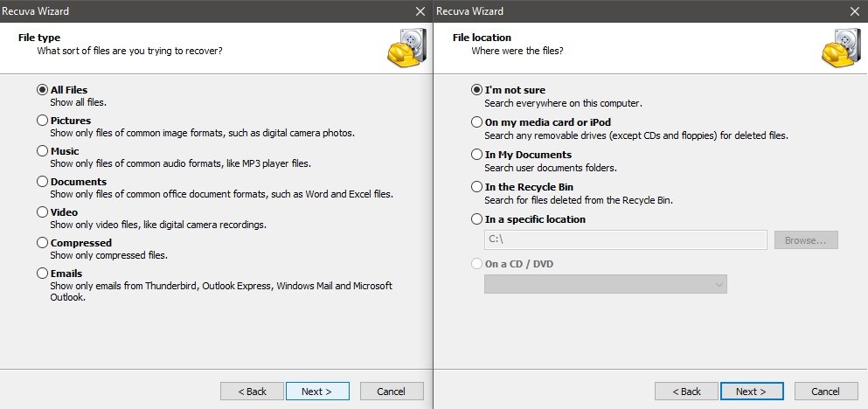Open the CD / DVD drive dropdown

[606, 284]
